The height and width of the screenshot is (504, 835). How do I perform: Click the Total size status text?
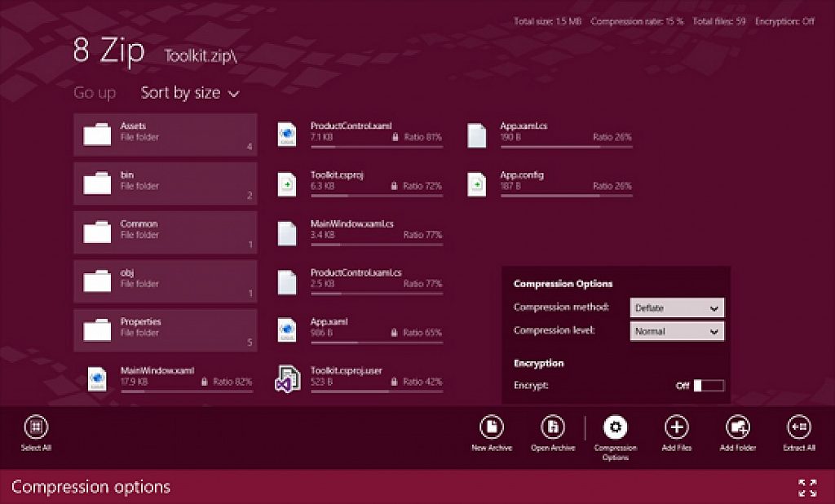pyautogui.click(x=547, y=21)
